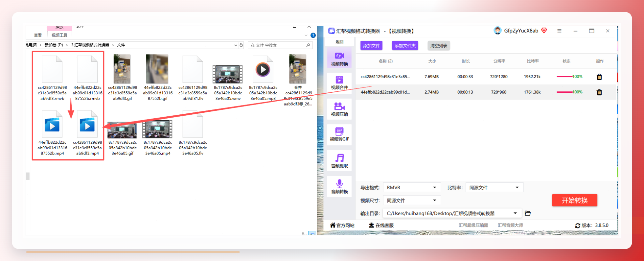This screenshot has height=261, width=644.
Task: Click the username GfpZyYucX8ab
Action: [x=521, y=31]
